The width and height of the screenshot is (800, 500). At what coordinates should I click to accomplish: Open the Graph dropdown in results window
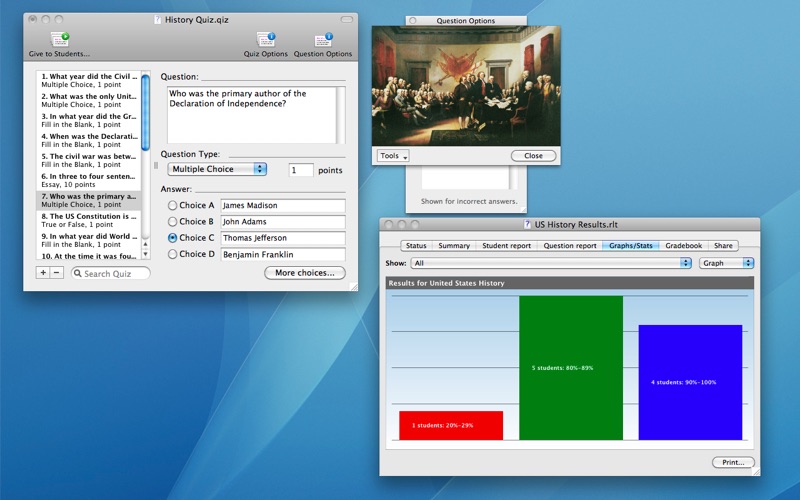point(726,263)
